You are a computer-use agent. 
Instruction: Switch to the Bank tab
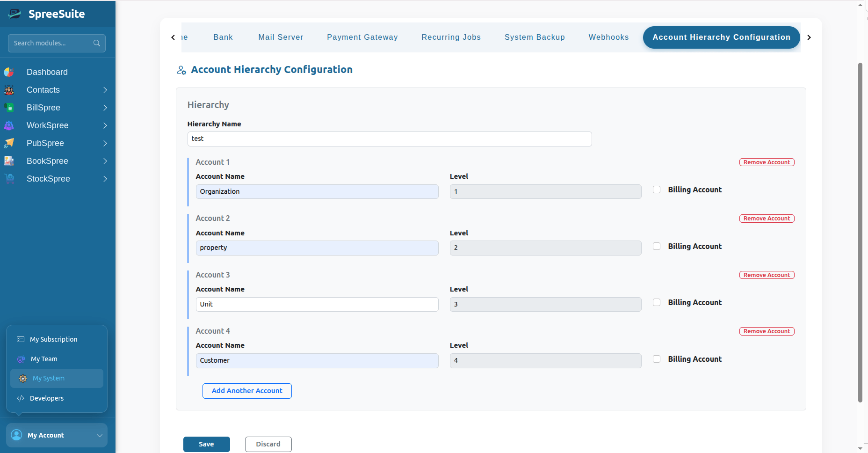coord(223,37)
